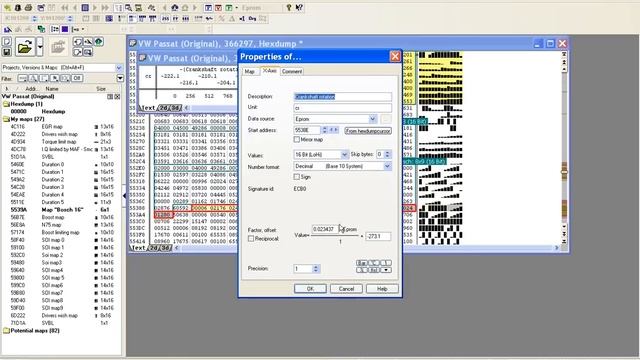
Task: Click the +1 icon in second toolbar
Action: click(242, 18)
